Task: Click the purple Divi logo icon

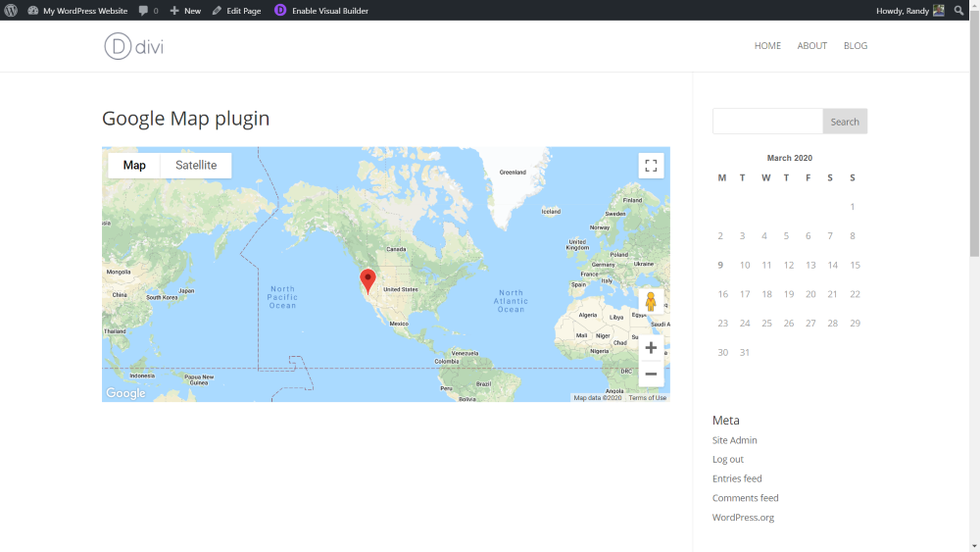Action: [280, 10]
